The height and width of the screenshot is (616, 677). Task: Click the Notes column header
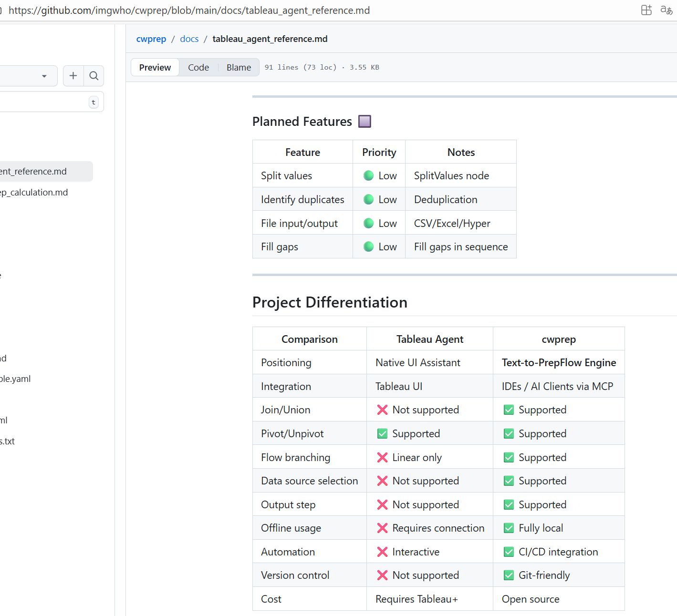click(461, 152)
